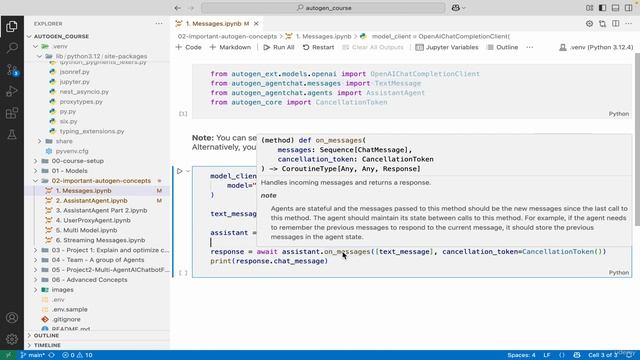640x360 pixels.
Task: Close the 1. Messages.ipynb tab
Action: [256, 24]
